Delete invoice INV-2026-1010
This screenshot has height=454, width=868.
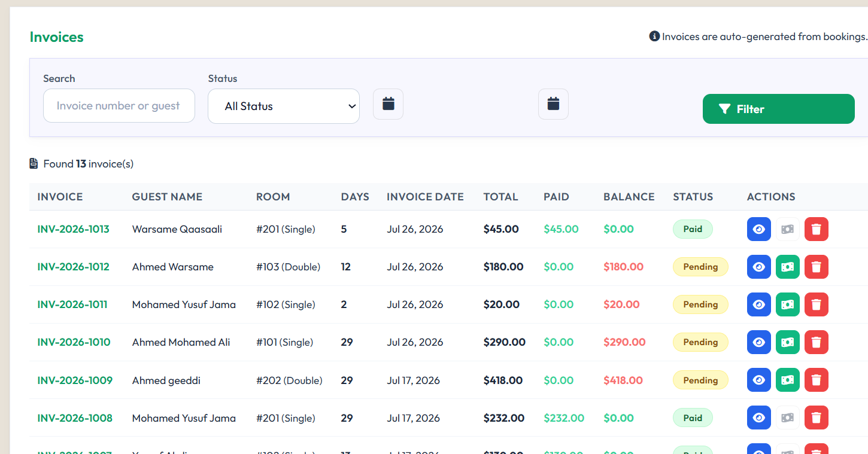click(x=817, y=342)
